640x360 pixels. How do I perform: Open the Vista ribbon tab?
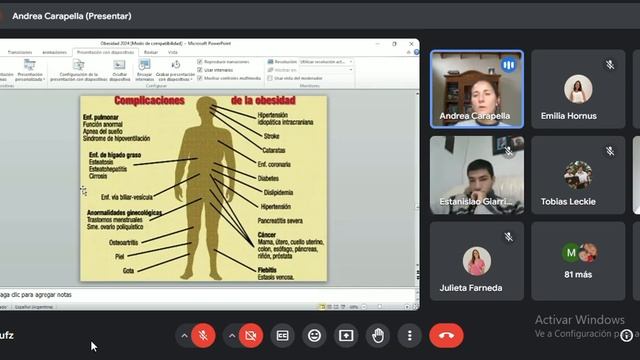click(173, 52)
